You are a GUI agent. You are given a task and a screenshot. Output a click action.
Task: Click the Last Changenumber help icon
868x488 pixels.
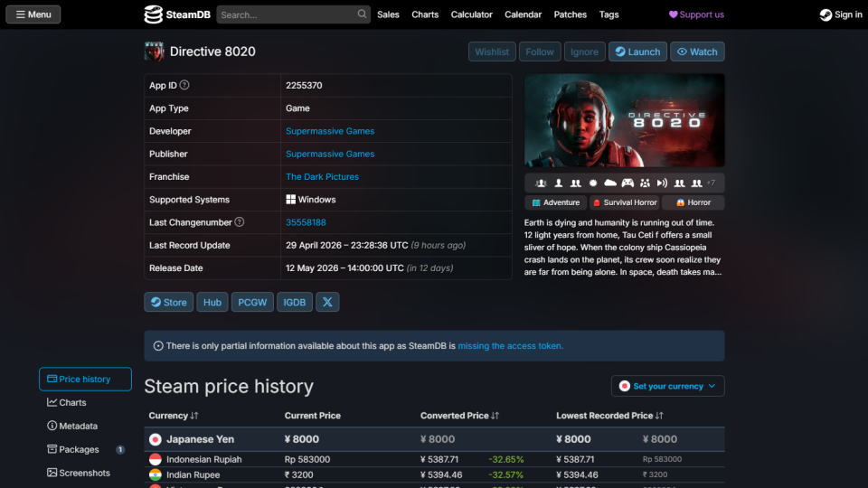coord(240,222)
